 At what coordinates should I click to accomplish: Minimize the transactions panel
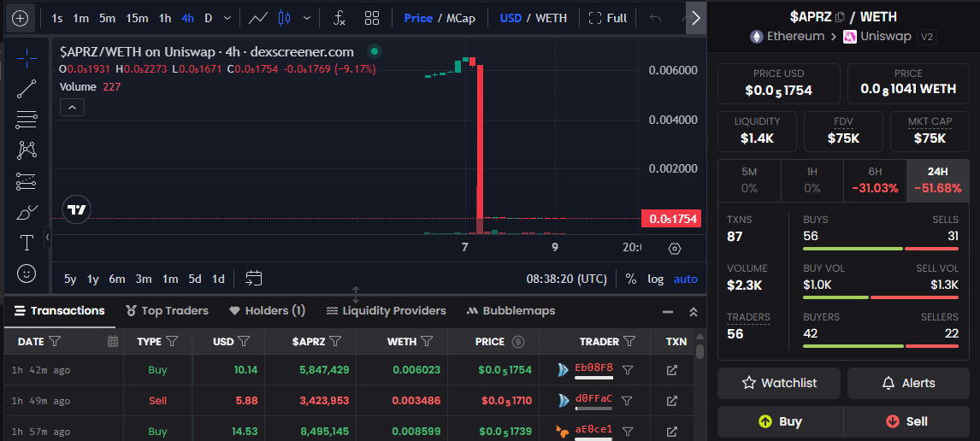pos(668,312)
